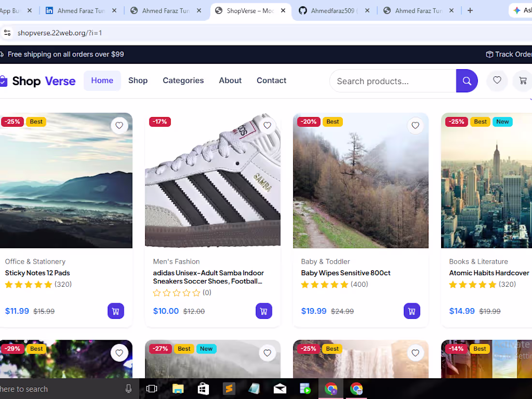
Task: Open the shopping cart icon in header
Action: tap(523, 80)
